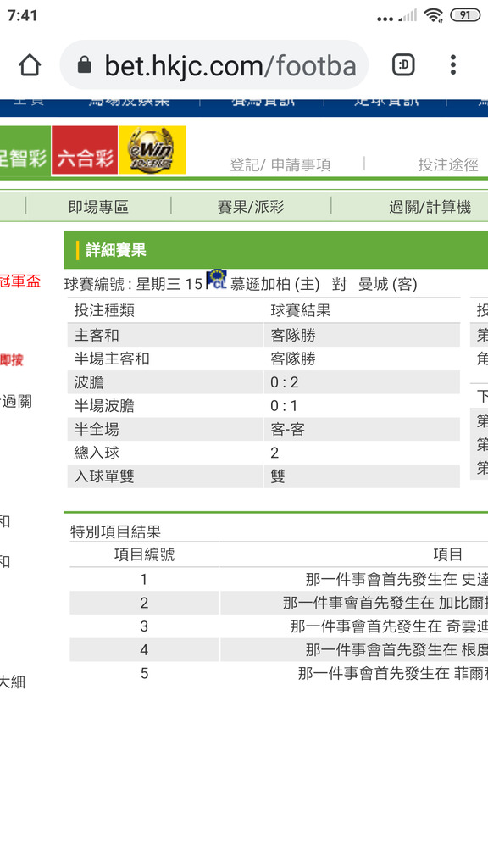Tap the eWin logo
This screenshot has height=868, width=488.
(x=152, y=151)
